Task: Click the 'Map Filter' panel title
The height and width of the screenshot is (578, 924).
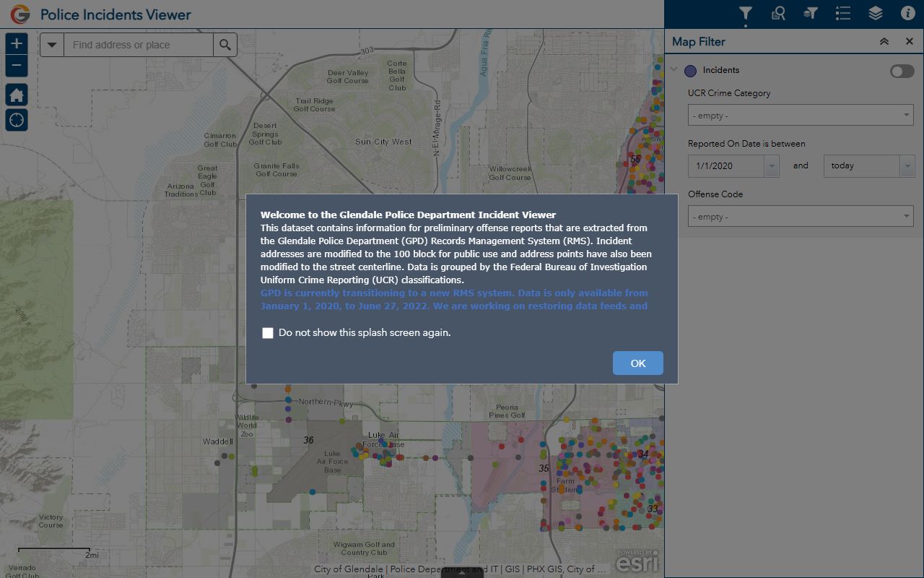Action: pos(699,42)
